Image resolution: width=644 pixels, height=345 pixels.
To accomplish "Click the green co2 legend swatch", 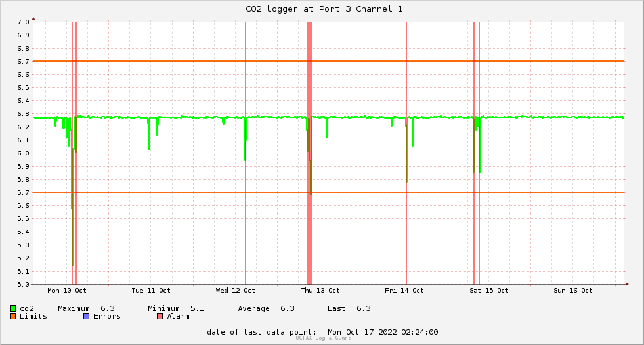I will coord(12,308).
